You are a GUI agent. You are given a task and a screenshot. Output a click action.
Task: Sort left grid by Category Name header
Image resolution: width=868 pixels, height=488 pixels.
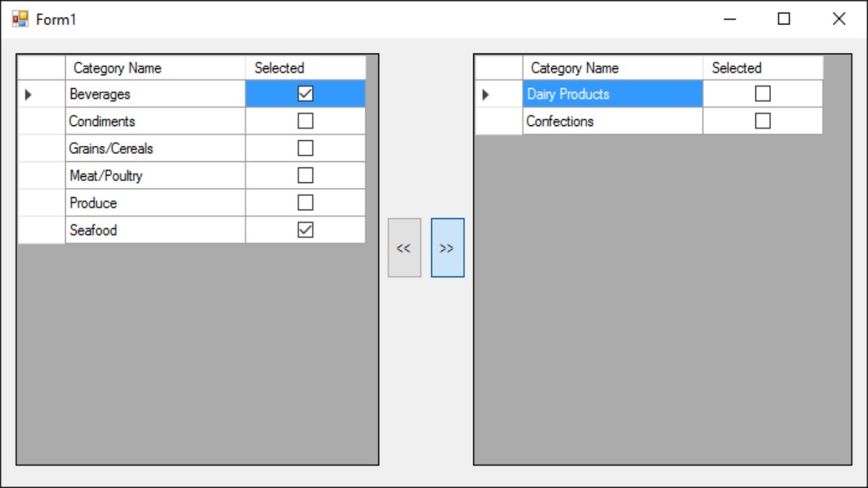click(x=155, y=68)
